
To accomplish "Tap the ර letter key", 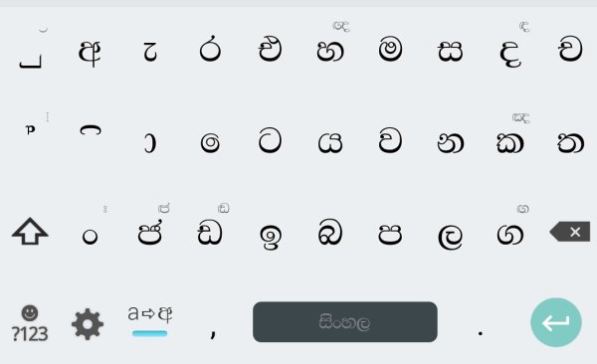I will [210, 49].
